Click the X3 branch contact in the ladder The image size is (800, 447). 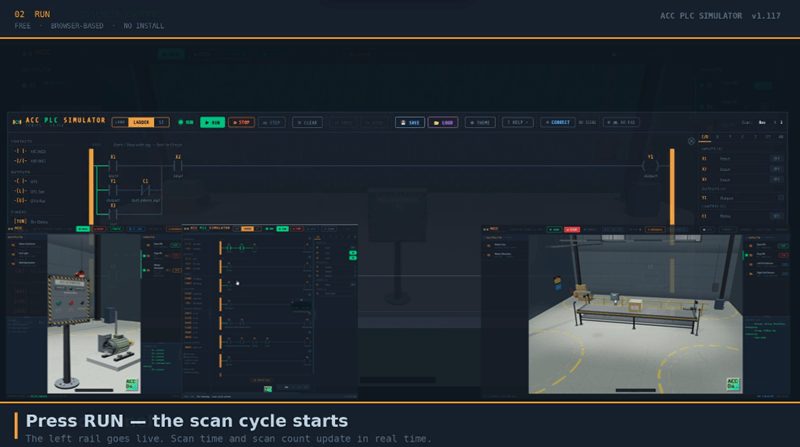113,213
